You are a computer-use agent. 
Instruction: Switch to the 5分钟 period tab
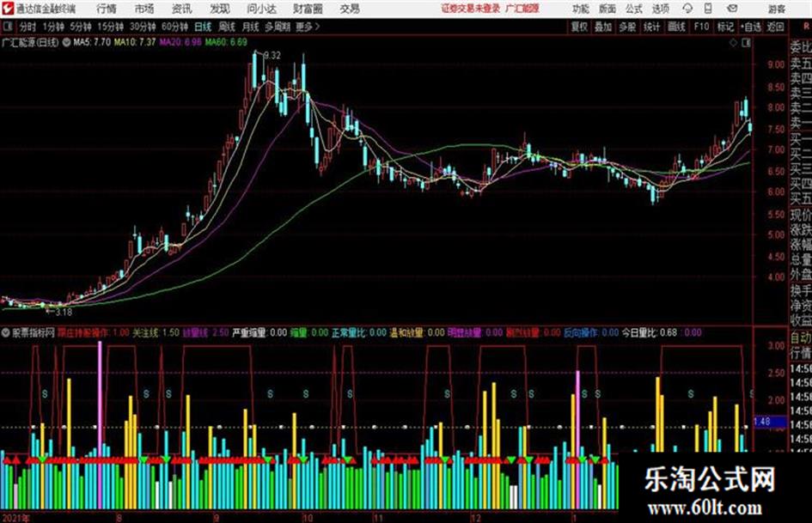coord(80,27)
